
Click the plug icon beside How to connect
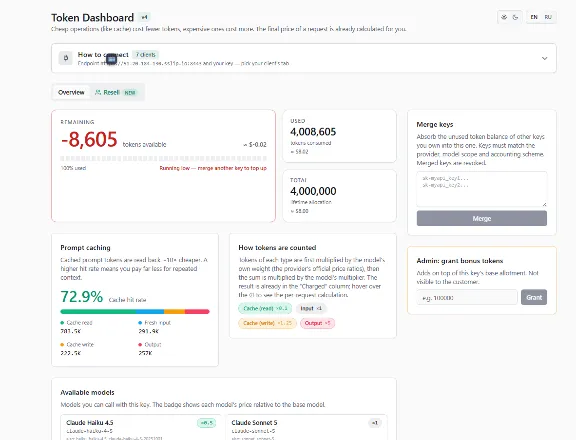pos(66,58)
